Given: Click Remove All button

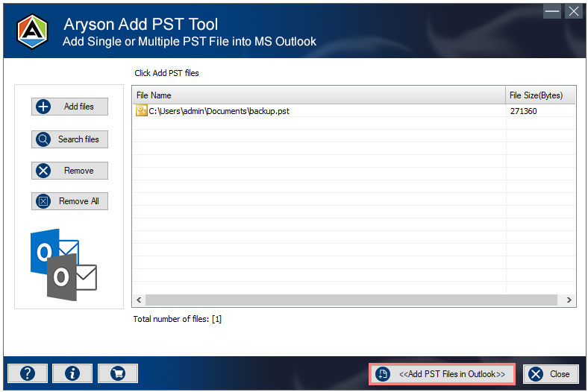Looking at the screenshot, I should 69,201.
